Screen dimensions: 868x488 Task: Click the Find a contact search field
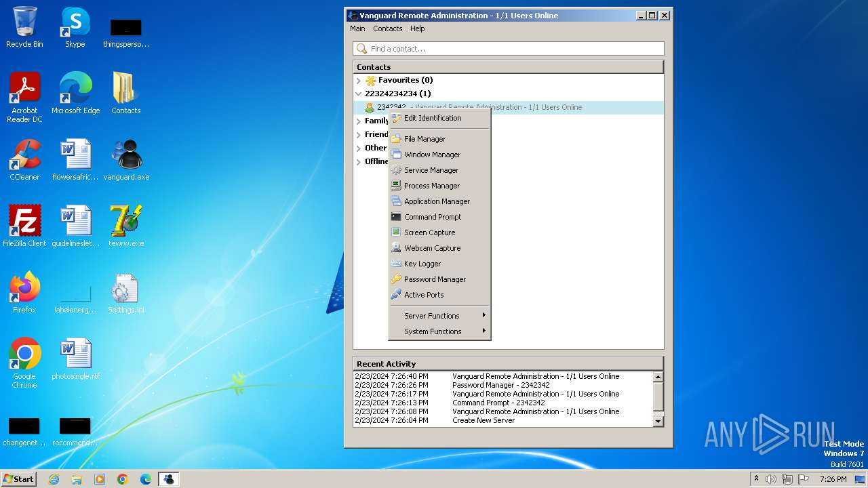pos(509,49)
